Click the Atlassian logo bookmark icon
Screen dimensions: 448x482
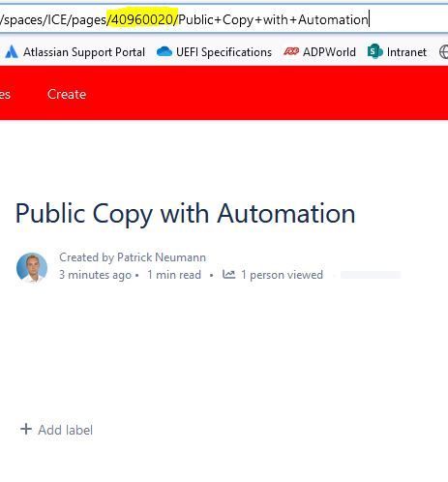[12, 52]
